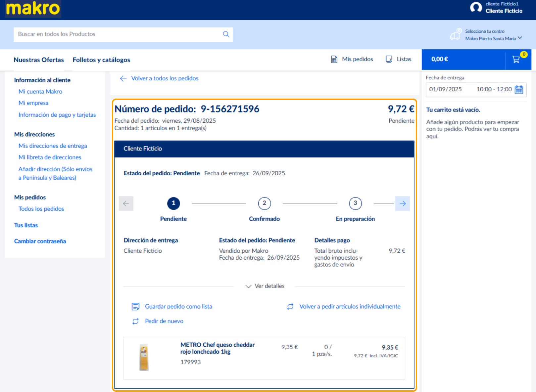Click the delivery date 01/09/2025 field
Screen dimensions: 536x392
tap(445, 89)
